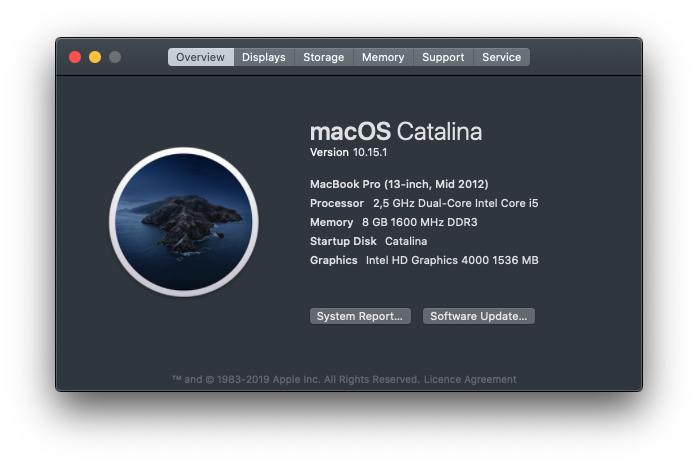
Task: Click the Startup Disk Catalina value
Action: click(x=406, y=241)
